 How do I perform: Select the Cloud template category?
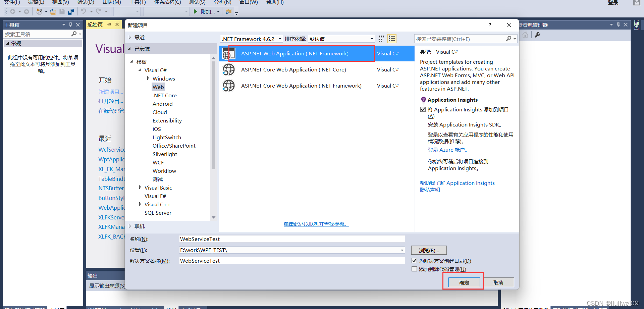click(x=160, y=112)
